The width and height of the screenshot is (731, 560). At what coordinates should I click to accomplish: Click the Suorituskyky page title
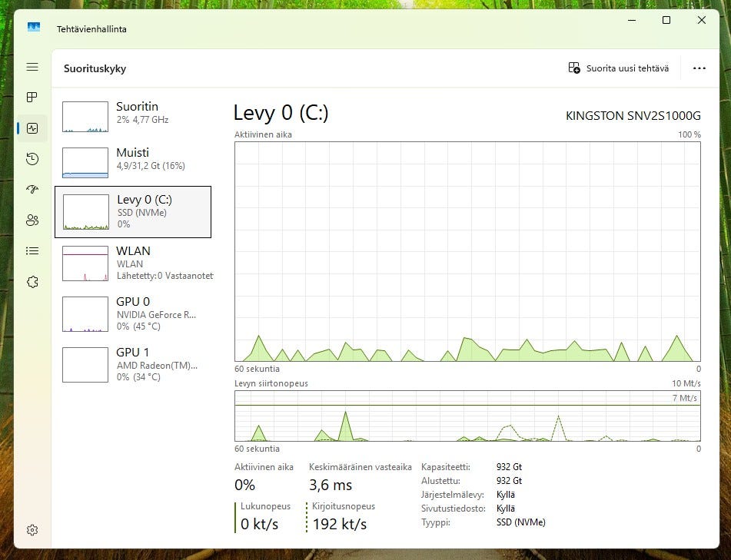[x=95, y=68]
